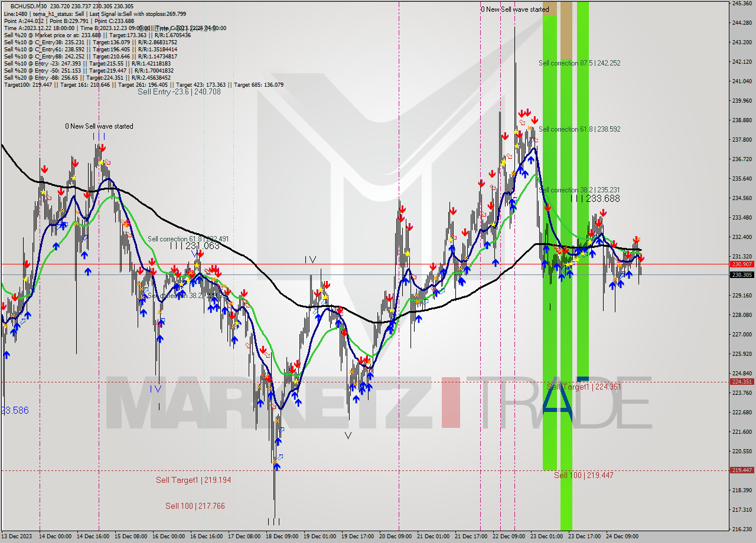This screenshot has height=543, width=756.
Task: Click the '20 Dec 09:00' time label
Action: pos(395,537)
